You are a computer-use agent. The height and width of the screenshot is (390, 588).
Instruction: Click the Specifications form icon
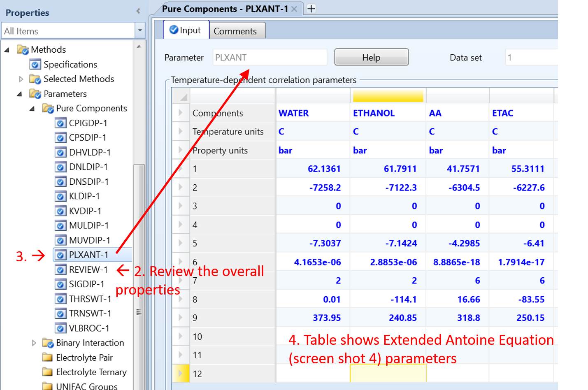pos(35,65)
